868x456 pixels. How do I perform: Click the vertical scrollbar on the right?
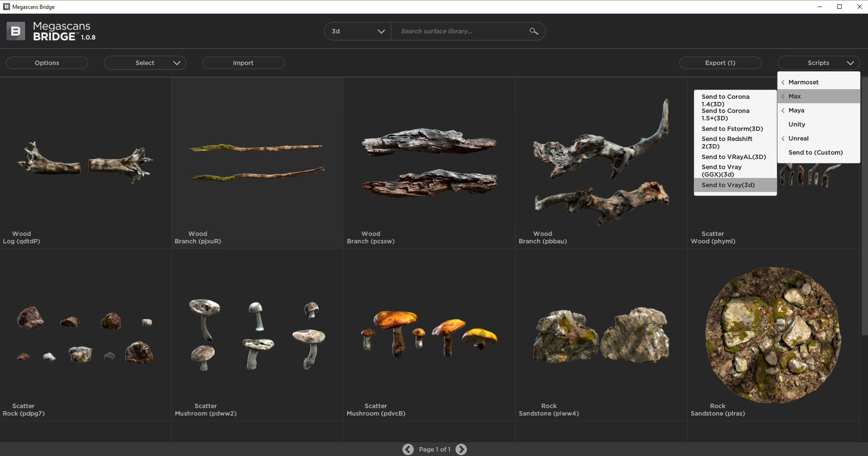coord(864,206)
